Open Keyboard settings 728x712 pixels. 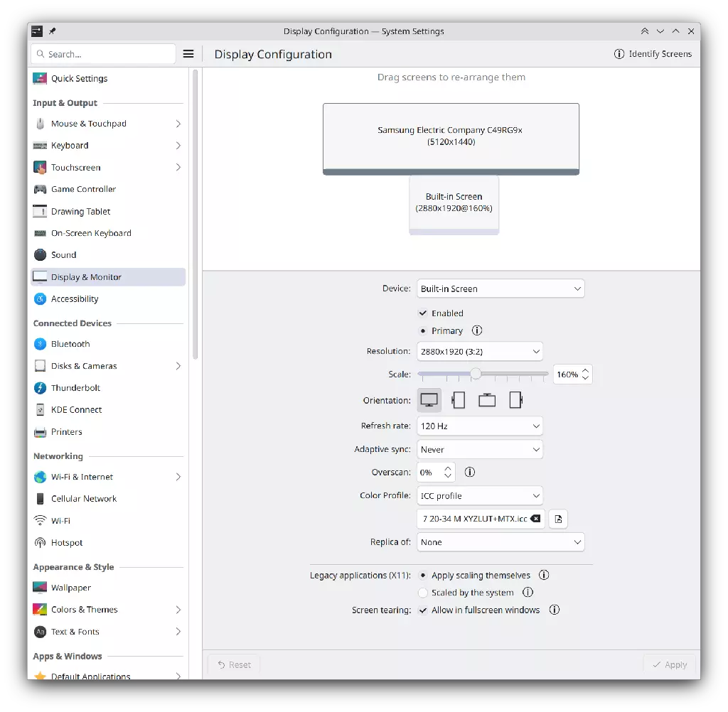tap(108, 145)
